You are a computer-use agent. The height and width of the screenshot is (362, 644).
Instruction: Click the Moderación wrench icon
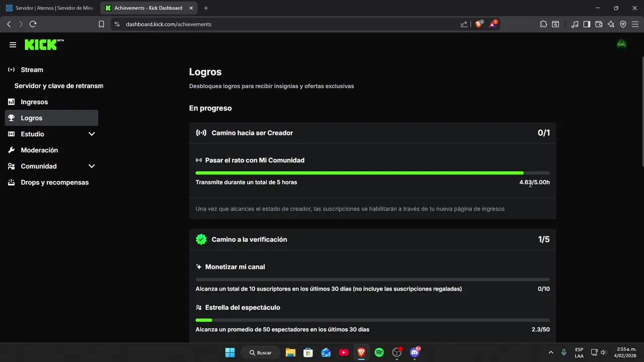click(x=11, y=150)
